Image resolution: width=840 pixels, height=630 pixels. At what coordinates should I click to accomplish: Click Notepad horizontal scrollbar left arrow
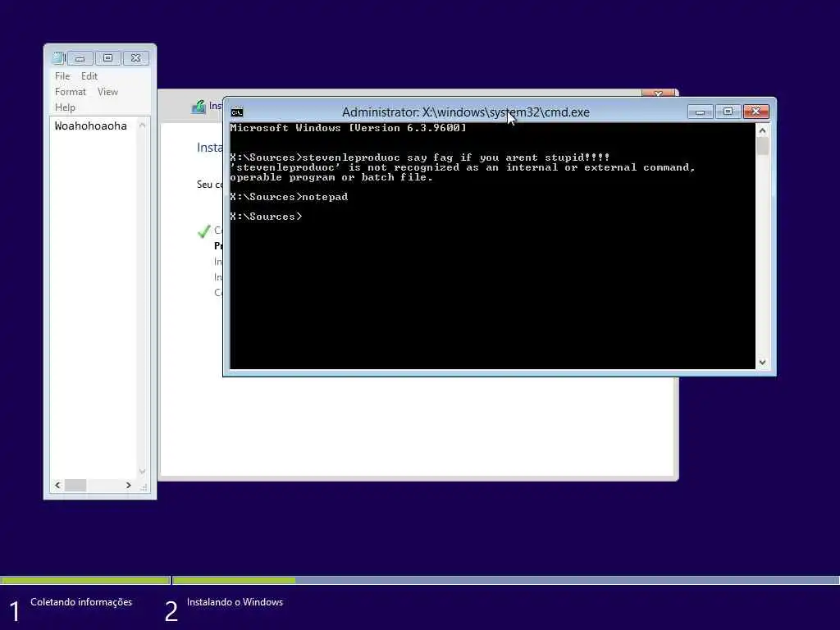(58, 485)
